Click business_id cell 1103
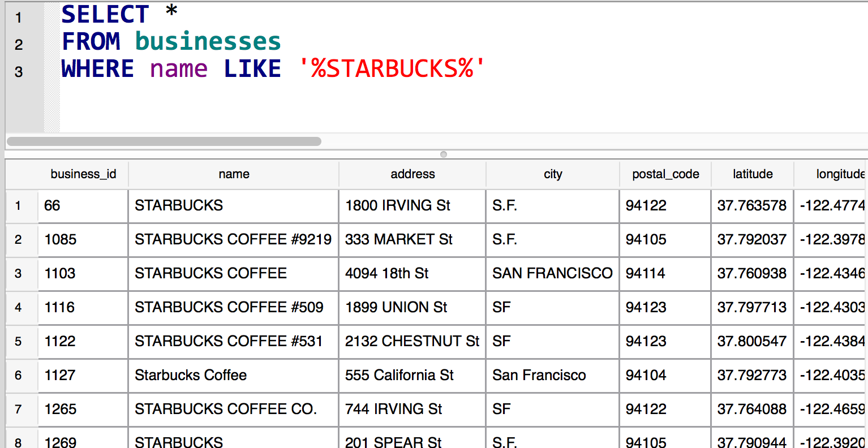Viewport: 868px width, 448px height. pyautogui.click(x=83, y=274)
